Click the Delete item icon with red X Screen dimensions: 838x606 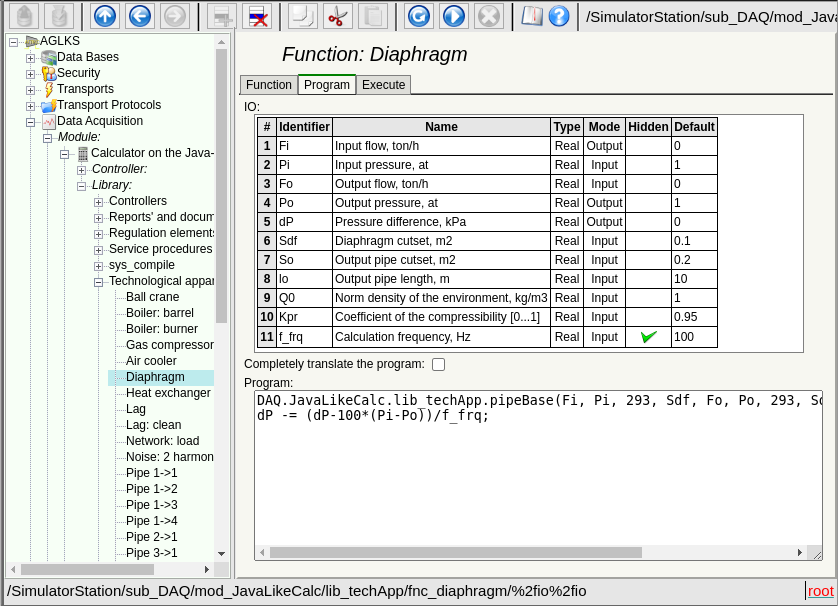click(x=257, y=16)
